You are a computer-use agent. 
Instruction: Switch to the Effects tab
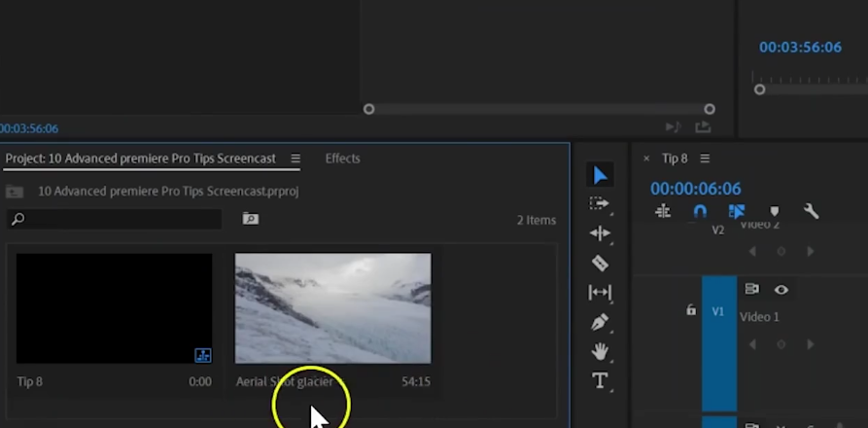[342, 159]
